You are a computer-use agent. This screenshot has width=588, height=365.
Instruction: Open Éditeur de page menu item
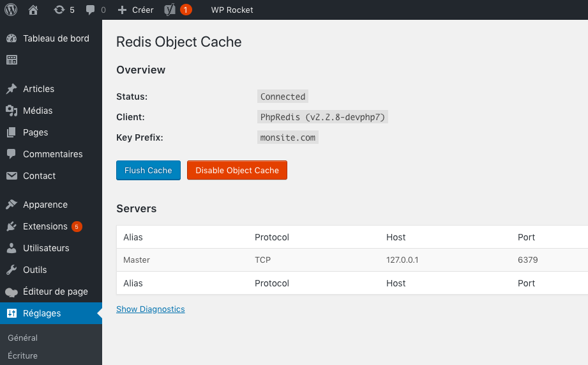pyautogui.click(x=56, y=291)
